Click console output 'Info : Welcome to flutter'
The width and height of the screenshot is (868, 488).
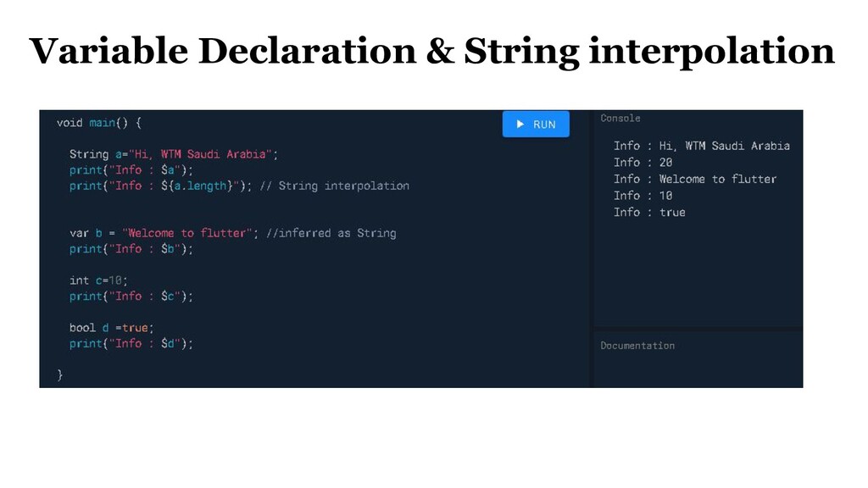(695, 180)
